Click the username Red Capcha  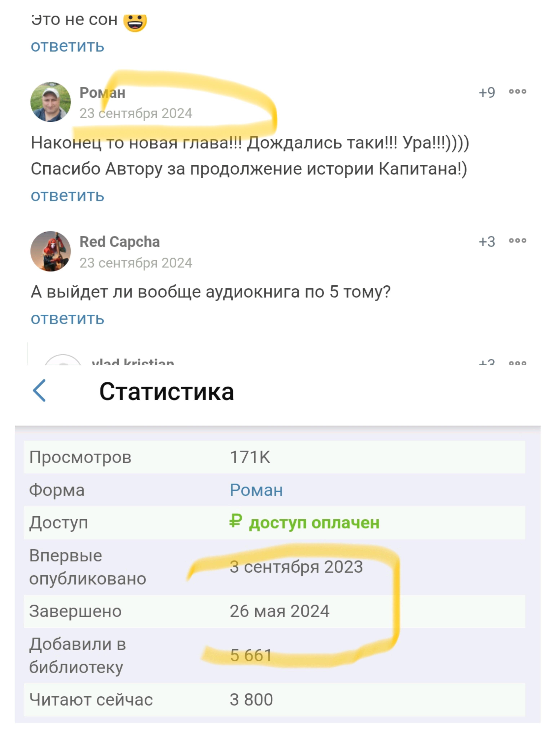pyautogui.click(x=119, y=242)
